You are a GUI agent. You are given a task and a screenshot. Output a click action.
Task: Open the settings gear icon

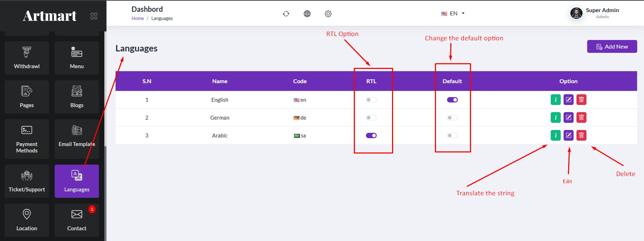point(328,14)
